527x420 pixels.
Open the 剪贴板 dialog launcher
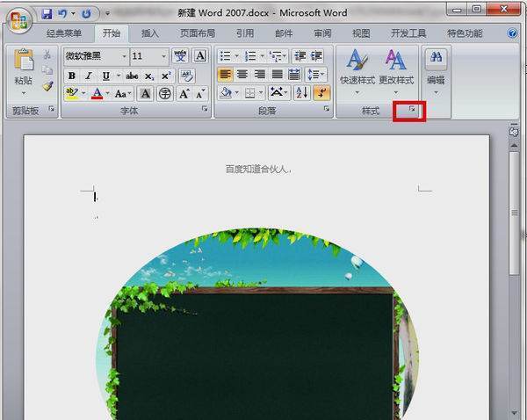(52, 109)
